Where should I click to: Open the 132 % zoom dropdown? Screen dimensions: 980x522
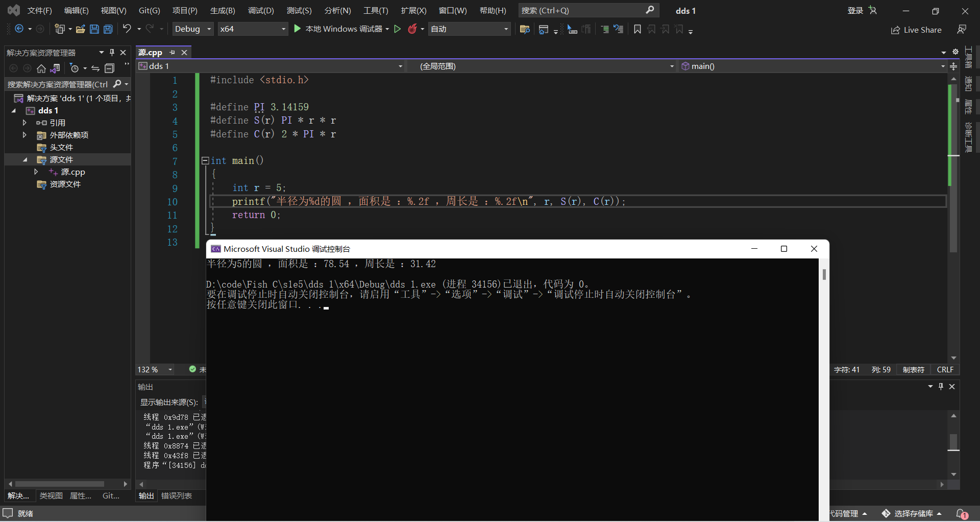click(x=156, y=370)
